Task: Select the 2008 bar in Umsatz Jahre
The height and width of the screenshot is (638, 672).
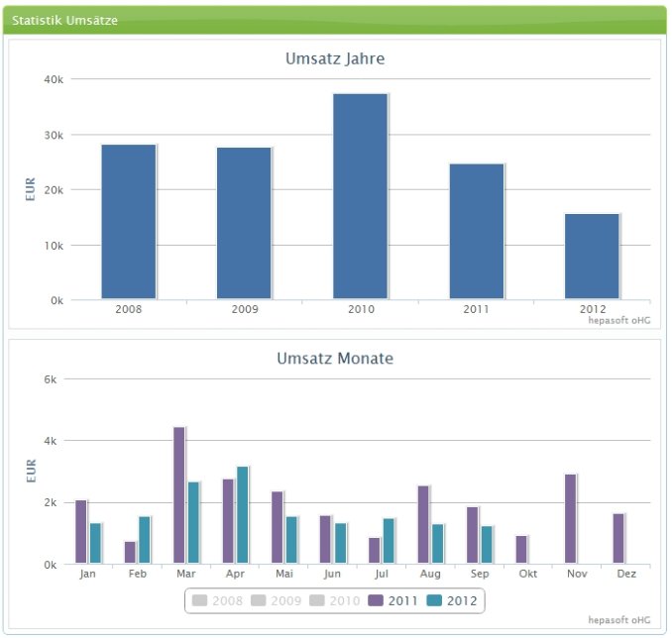Action: tap(128, 222)
